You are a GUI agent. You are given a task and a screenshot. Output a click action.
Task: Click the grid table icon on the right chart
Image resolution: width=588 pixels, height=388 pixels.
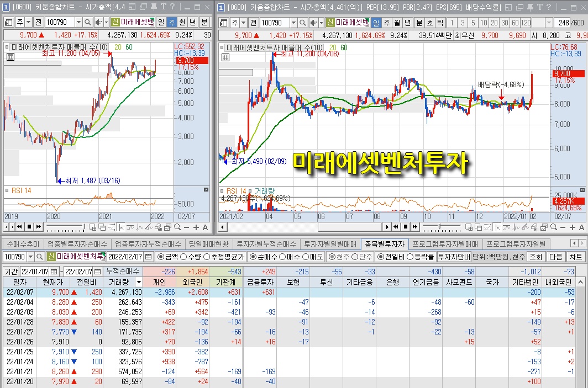225,57
